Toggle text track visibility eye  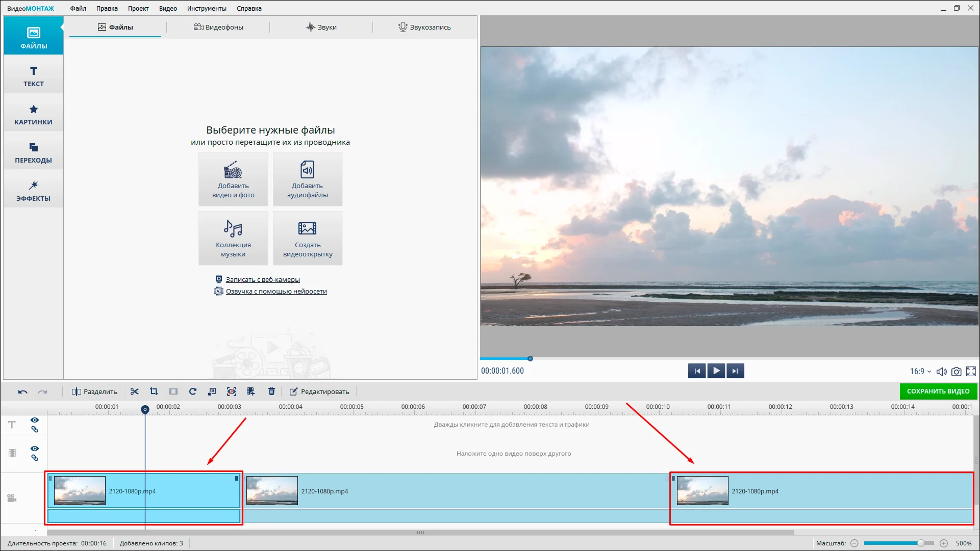tap(35, 420)
